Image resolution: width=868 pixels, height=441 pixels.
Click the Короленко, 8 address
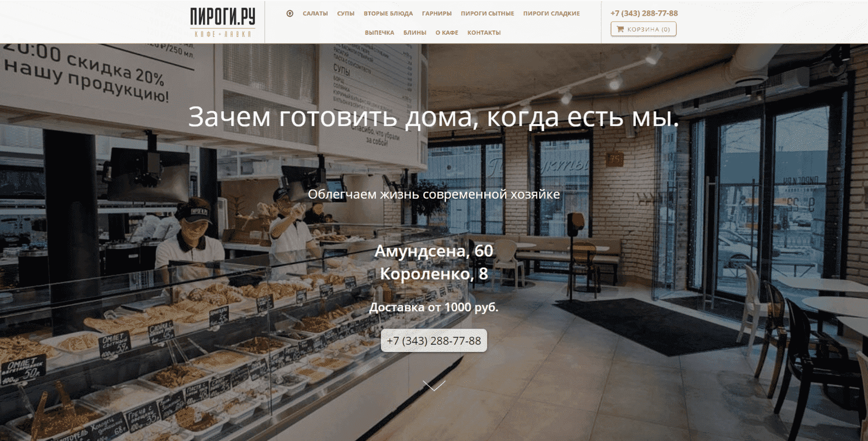click(x=434, y=274)
